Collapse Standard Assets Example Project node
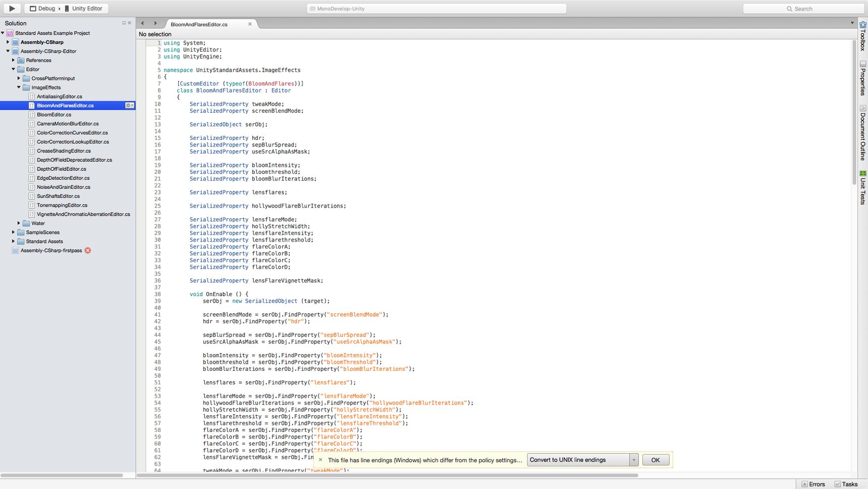The image size is (868, 489). 3,33
